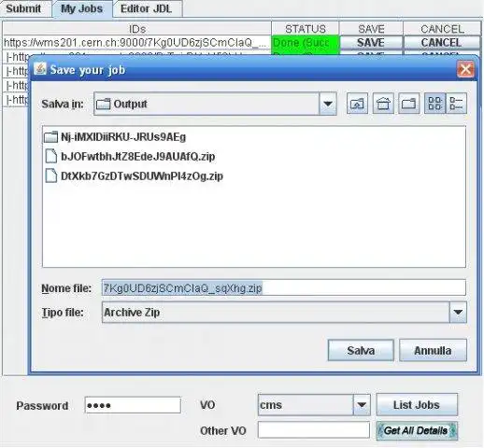Switch to the My Jobs tab
Image resolution: width=484 pixels, height=448 pixels.
pos(82,8)
